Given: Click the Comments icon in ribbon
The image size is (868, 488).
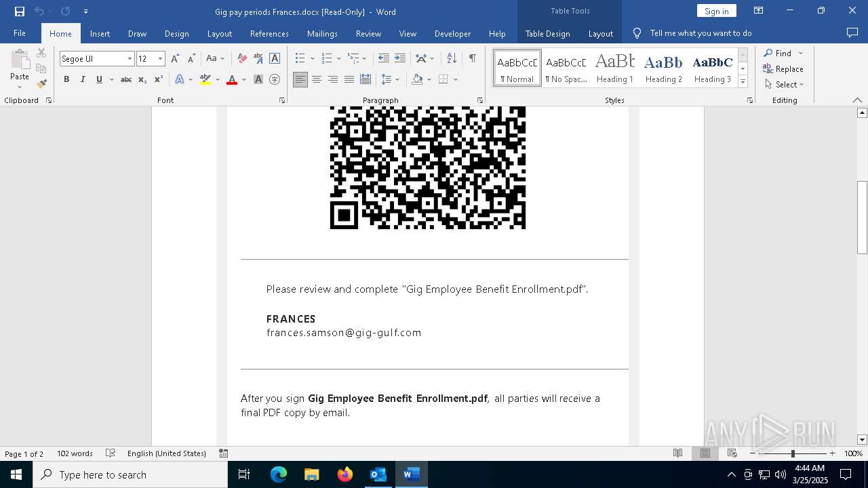Looking at the screenshot, I should (852, 33).
